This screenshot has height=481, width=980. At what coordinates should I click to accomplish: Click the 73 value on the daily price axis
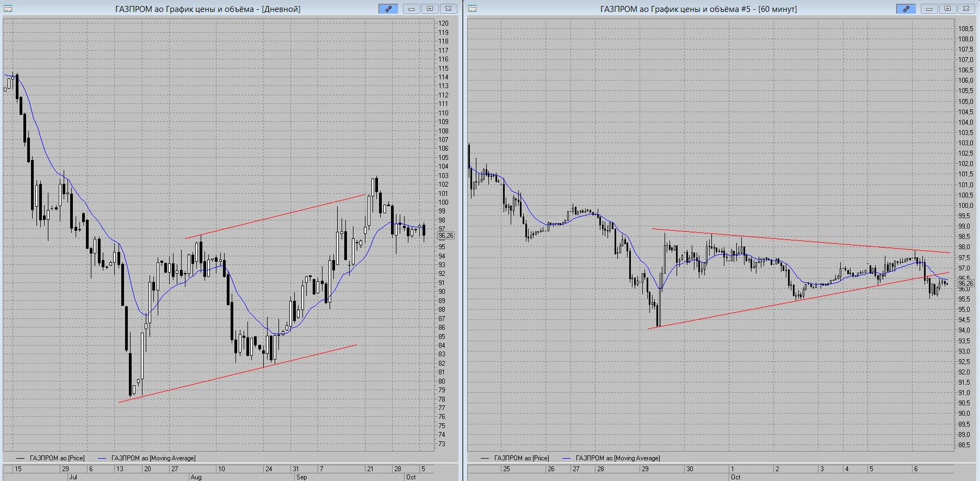coord(442,444)
